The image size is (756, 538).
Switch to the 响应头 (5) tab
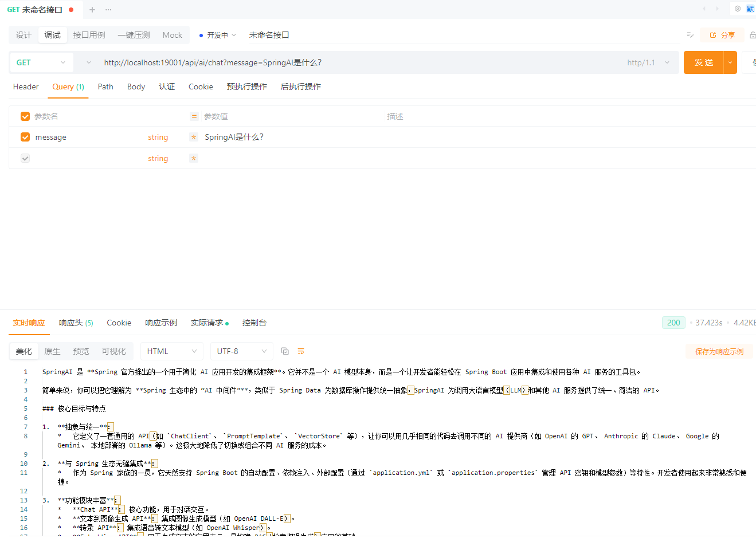76,323
